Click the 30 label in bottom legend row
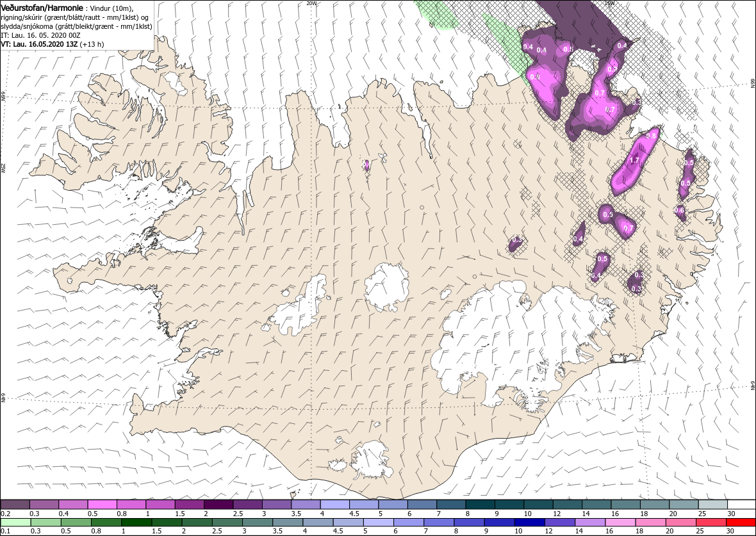The height and width of the screenshot is (536, 756). (x=730, y=531)
